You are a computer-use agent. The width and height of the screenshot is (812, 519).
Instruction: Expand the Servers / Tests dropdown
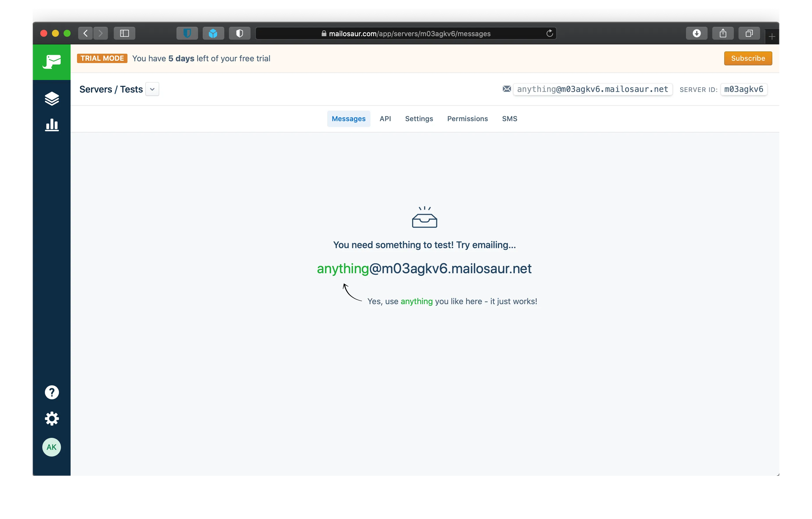[152, 89]
